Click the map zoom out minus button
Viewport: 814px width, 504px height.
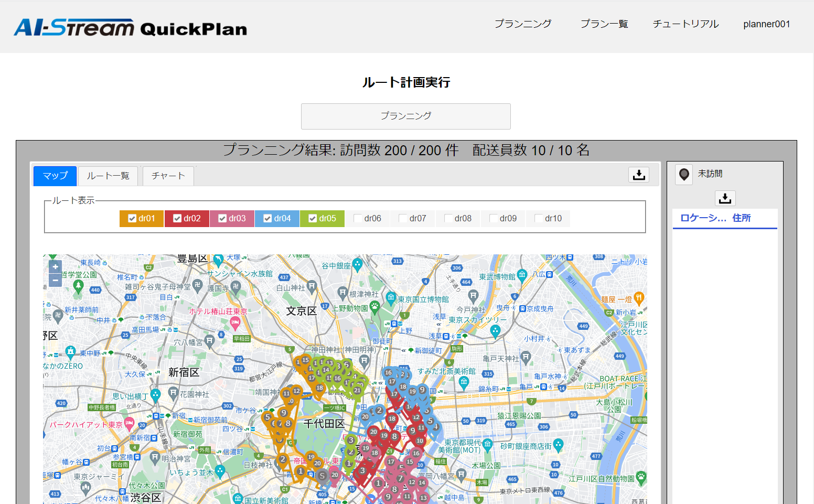point(55,280)
